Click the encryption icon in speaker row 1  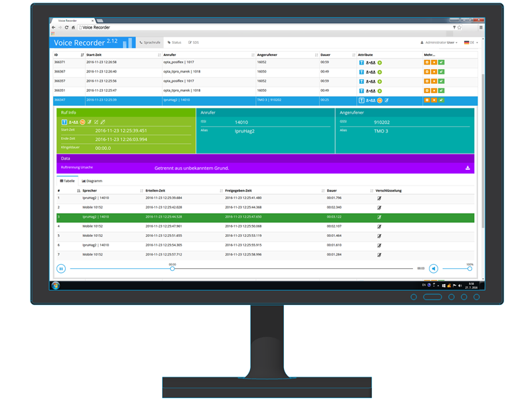tap(379, 198)
